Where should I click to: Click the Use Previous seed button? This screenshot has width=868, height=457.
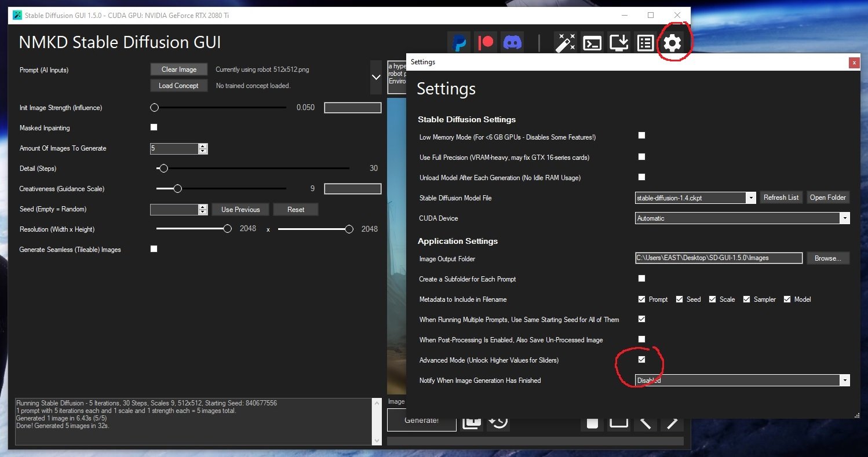[240, 210]
